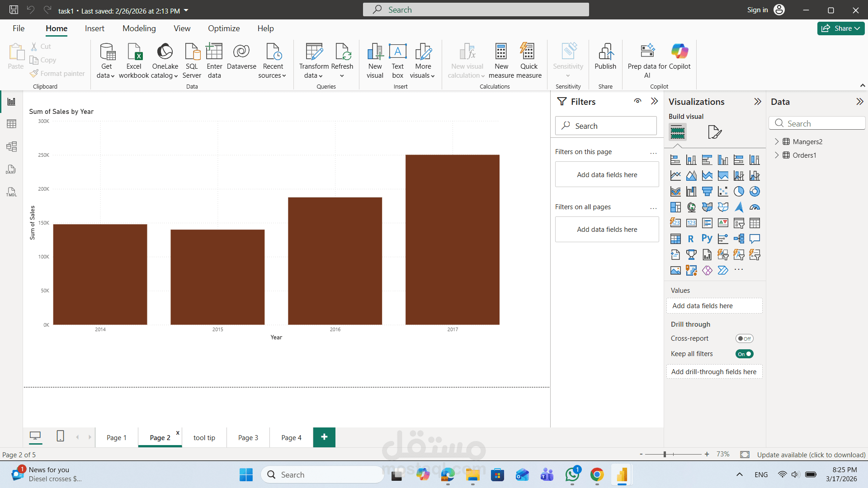Open Table view in left sidebar
The image size is (868, 488).
(12, 124)
